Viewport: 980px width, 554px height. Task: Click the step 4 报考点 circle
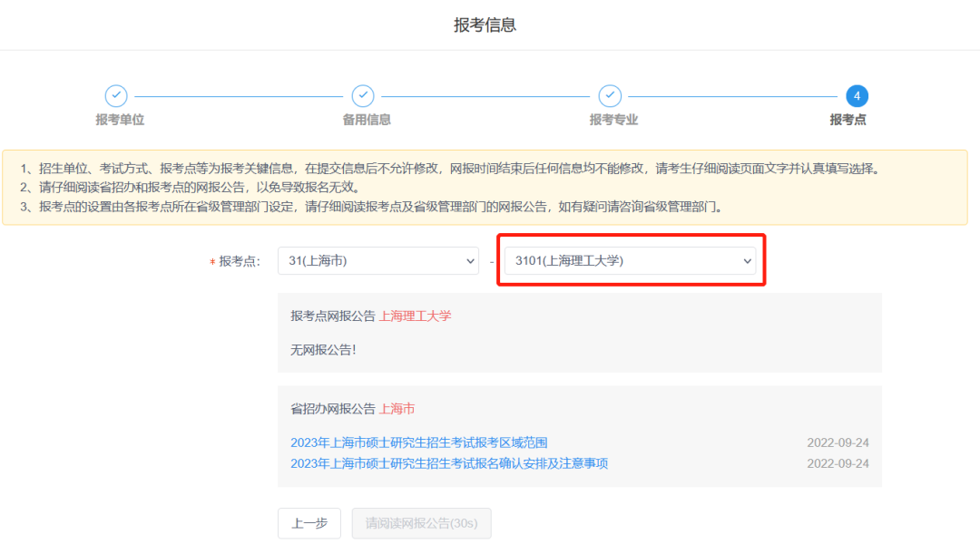tap(857, 96)
